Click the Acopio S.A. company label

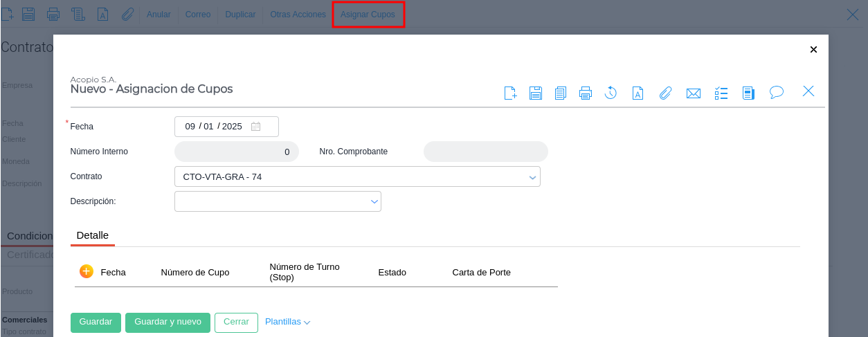(x=93, y=80)
